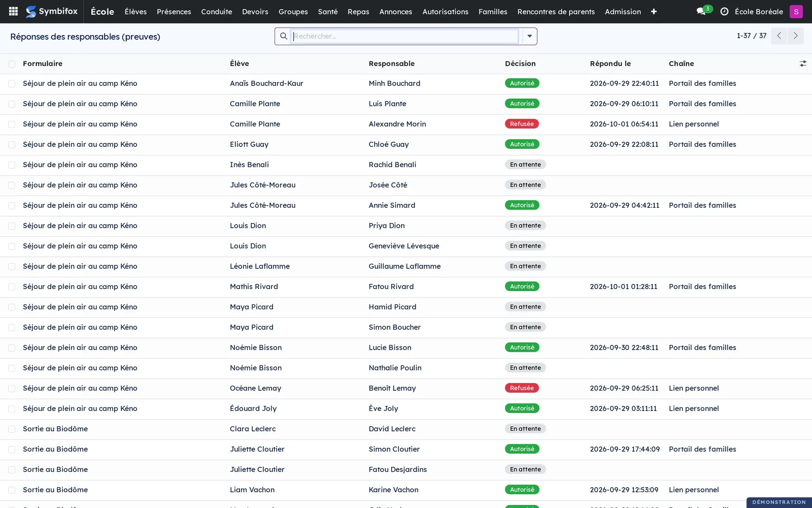Click the Autorisé badge for Eliott Guay

coord(522,144)
